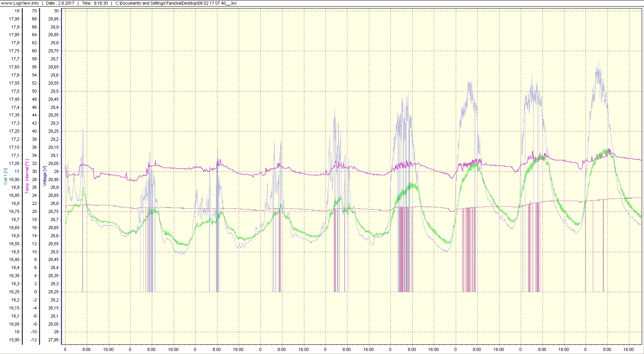Click the blue Cell 1 [V] axis title
Screen dimensions: 644x354
coord(5,176)
